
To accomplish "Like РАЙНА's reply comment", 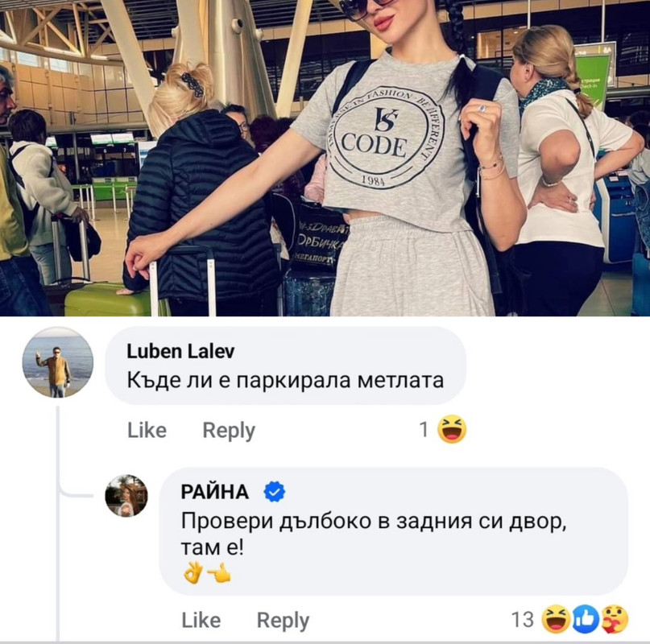I will click(x=201, y=620).
